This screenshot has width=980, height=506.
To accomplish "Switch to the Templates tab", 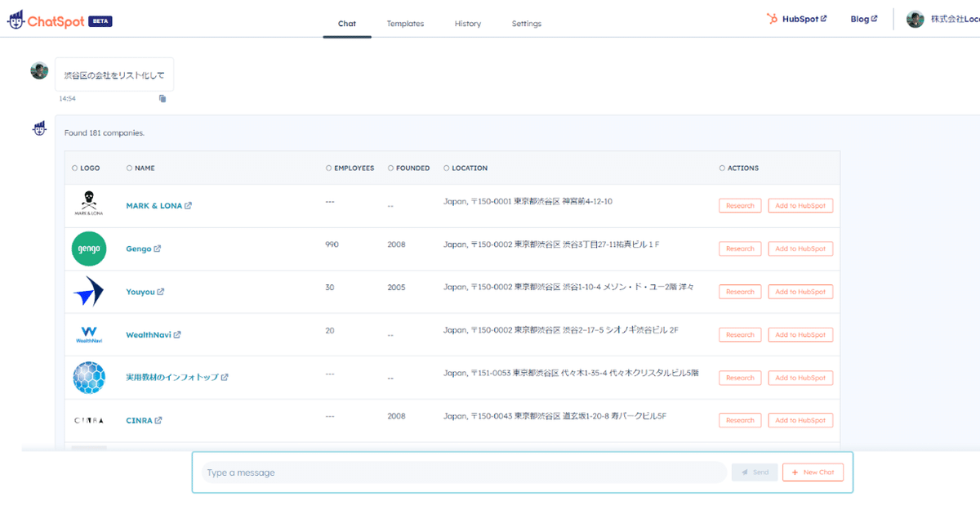I will tap(405, 24).
